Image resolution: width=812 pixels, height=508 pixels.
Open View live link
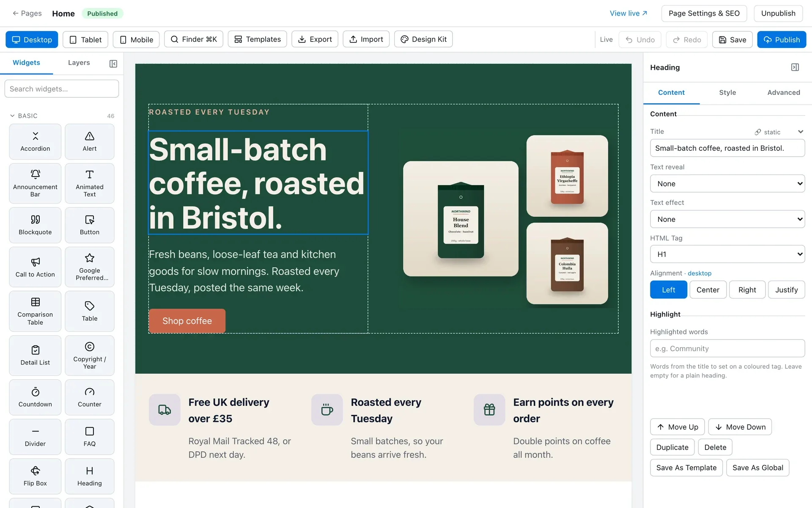[x=628, y=13]
